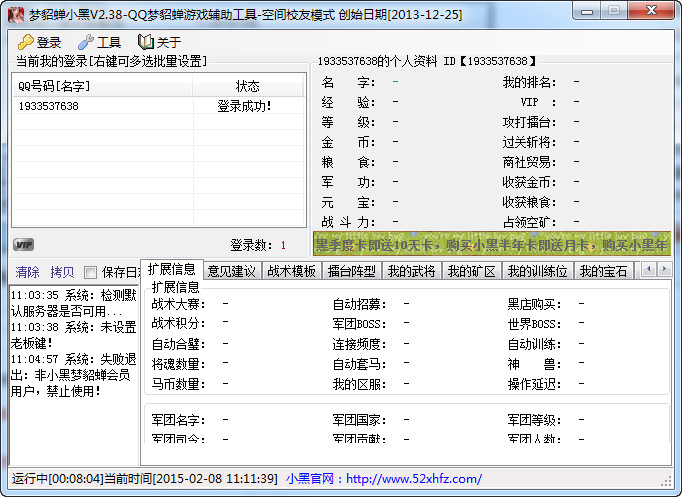The width and height of the screenshot is (682, 497).
Task: Click the 占领空矿 label
Action: (x=529, y=222)
